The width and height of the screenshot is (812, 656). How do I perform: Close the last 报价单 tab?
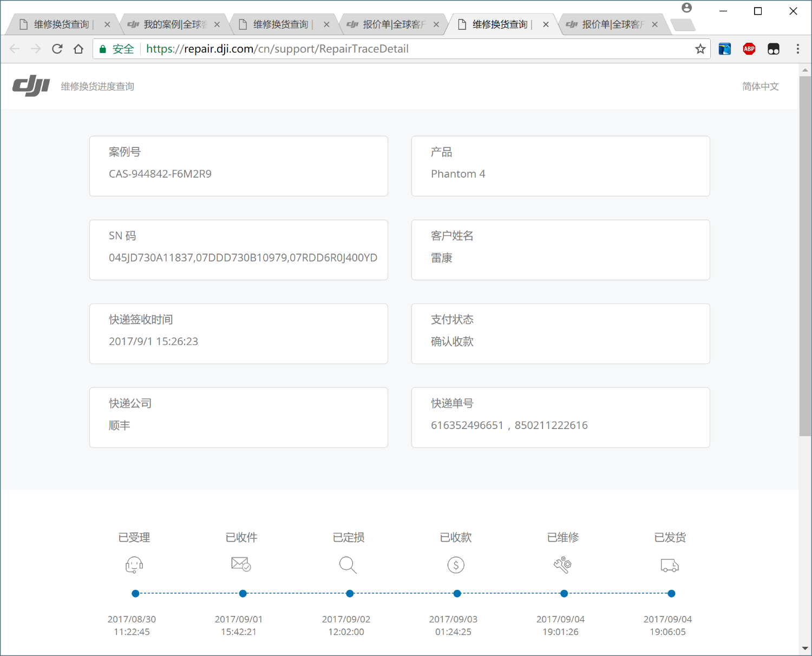[x=655, y=24]
